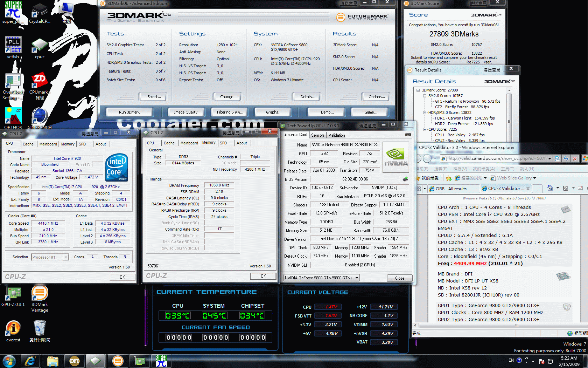Open the OverClock Setting desktop shortcut
The height and width of the screenshot is (368, 588).
[13, 87]
